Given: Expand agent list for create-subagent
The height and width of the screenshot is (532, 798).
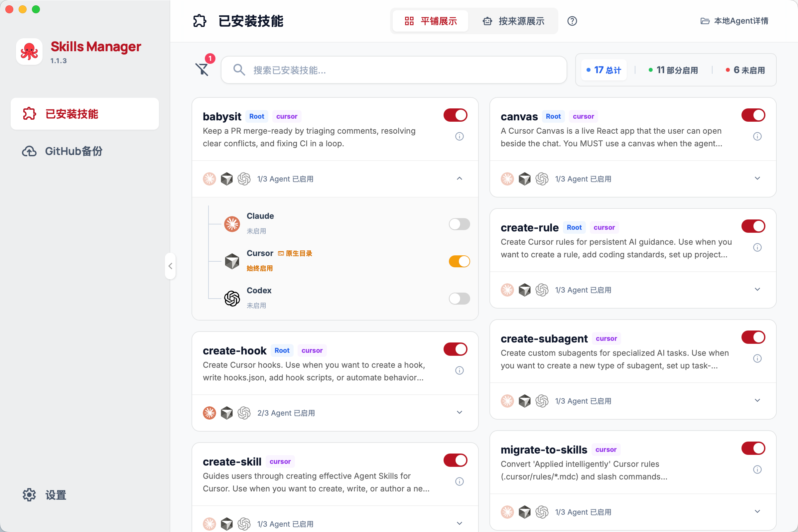Looking at the screenshot, I should coord(757,401).
